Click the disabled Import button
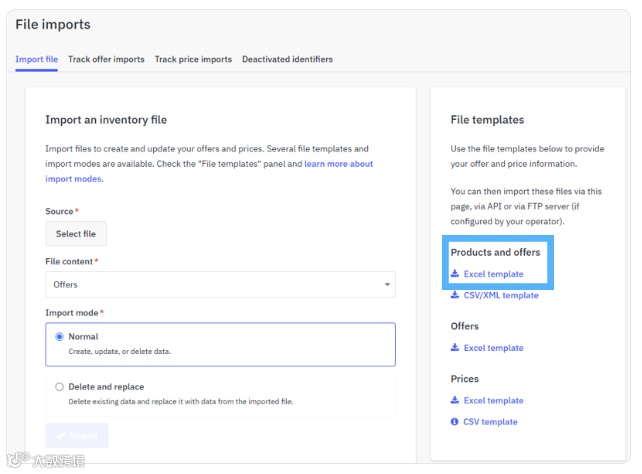 click(x=77, y=436)
